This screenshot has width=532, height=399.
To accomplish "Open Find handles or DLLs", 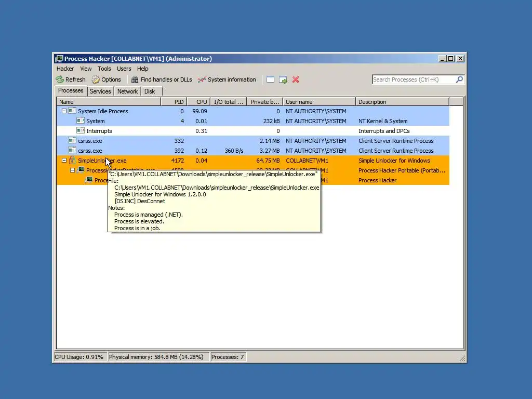I will [162, 79].
